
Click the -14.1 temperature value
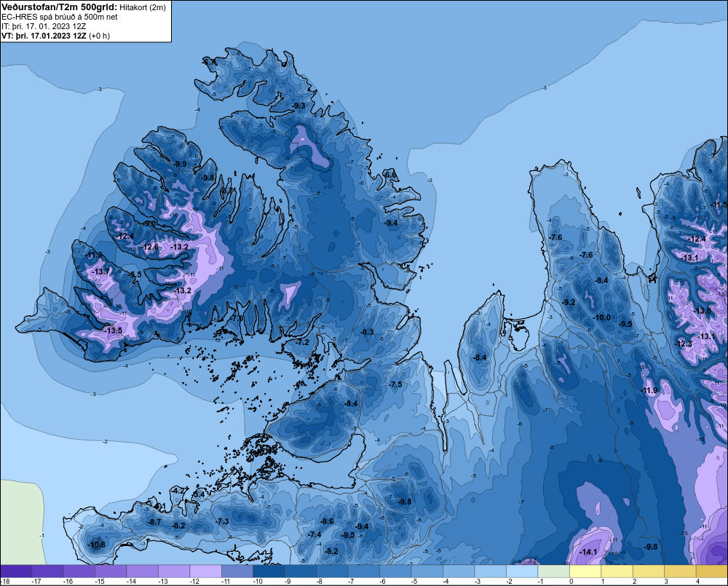click(589, 552)
